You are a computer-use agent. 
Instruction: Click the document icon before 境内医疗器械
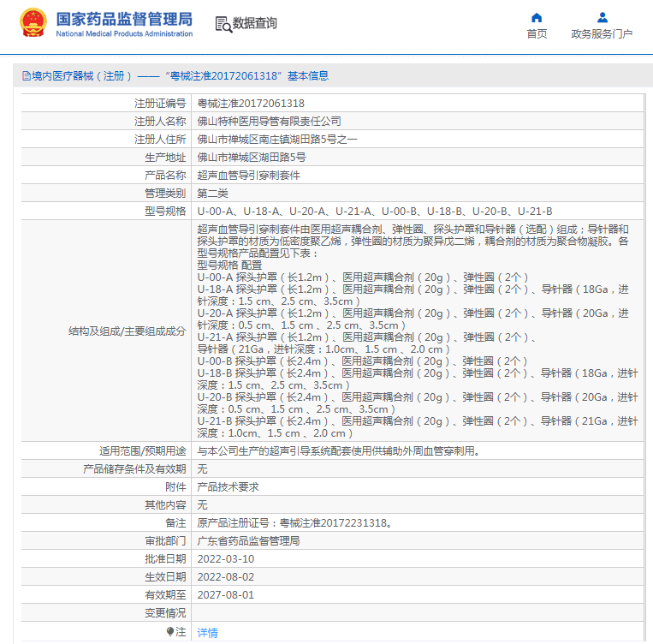pos(27,76)
